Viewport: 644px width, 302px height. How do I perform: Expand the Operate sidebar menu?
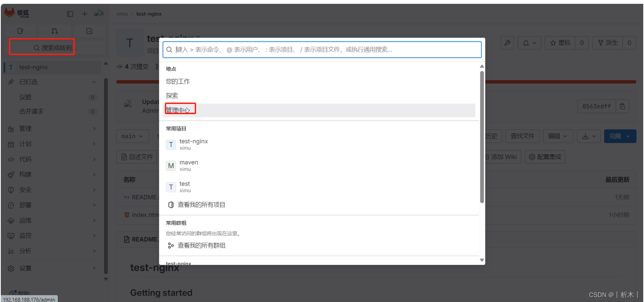[x=53, y=220]
